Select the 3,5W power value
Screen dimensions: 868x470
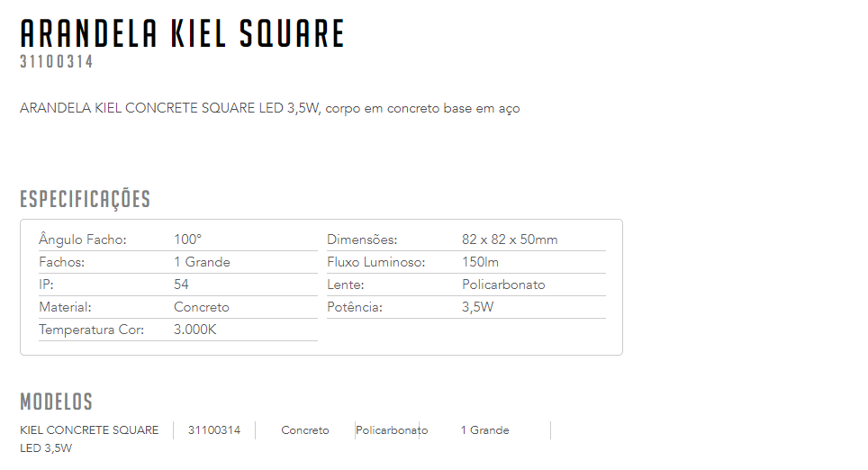click(x=477, y=307)
